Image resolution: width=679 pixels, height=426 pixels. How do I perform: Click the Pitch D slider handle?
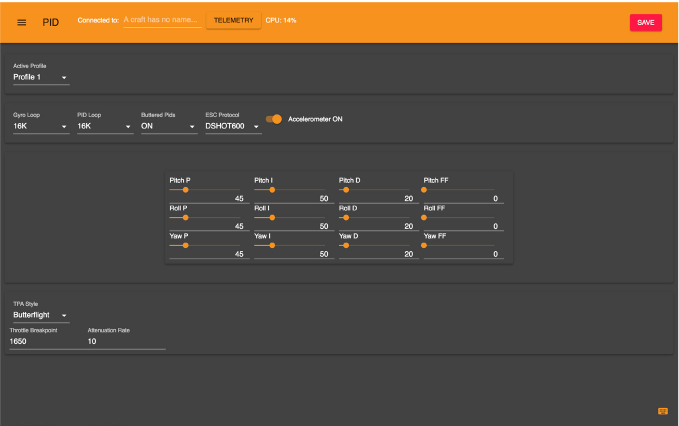(346, 190)
